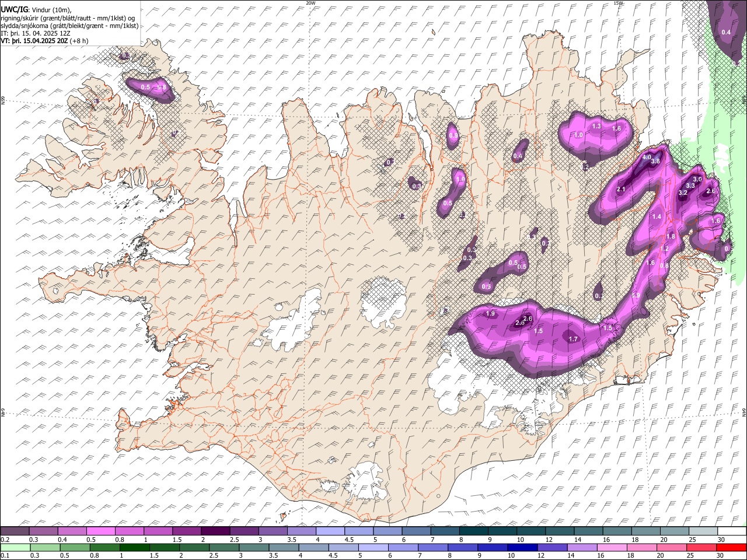Viewport: 747px width, 560px height.
Task: Click the VT 'þri. 15.04.2025 20Z' line
Action: tap(34, 41)
